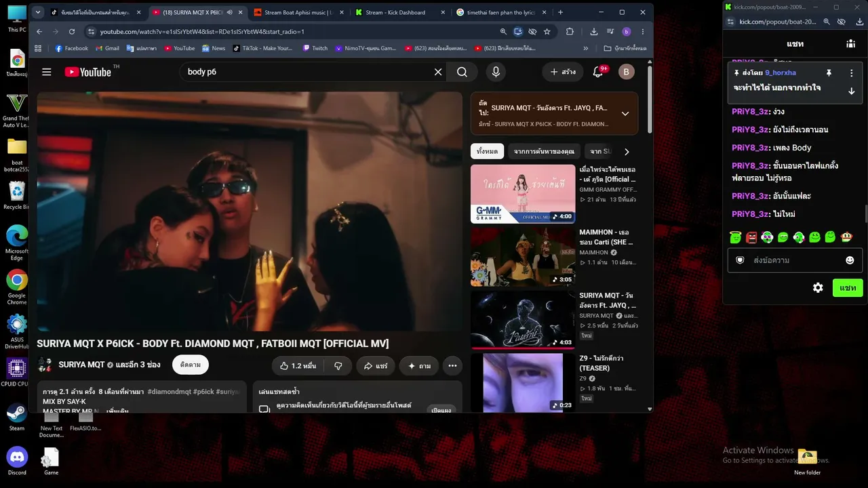
Task: Open Steam from the desktop
Action: pos(17,417)
